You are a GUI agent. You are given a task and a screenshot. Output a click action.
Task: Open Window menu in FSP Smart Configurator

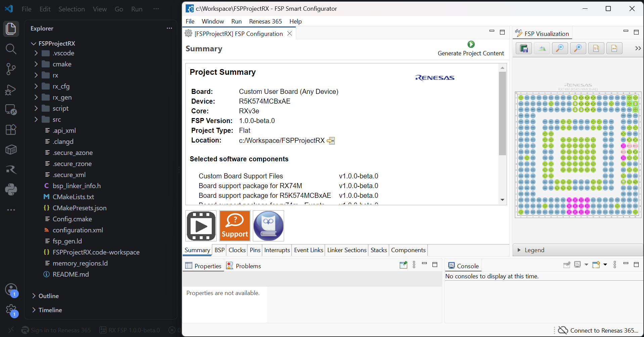pyautogui.click(x=213, y=21)
